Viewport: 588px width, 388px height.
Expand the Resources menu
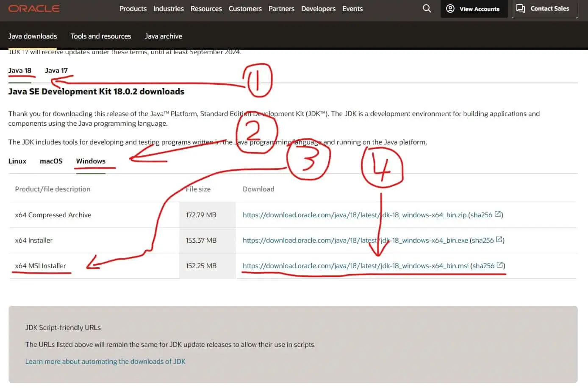point(206,8)
